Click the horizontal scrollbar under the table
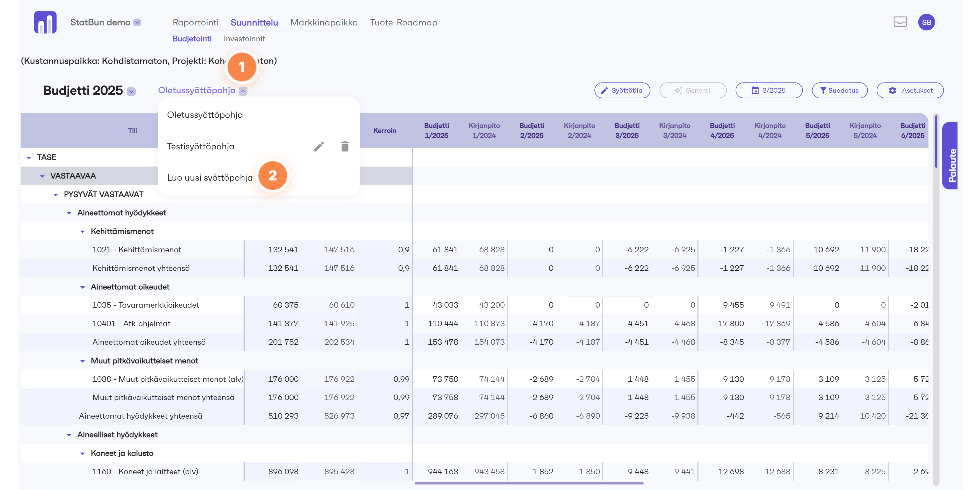Image resolution: width=980 pixels, height=490 pixels. coord(529,483)
